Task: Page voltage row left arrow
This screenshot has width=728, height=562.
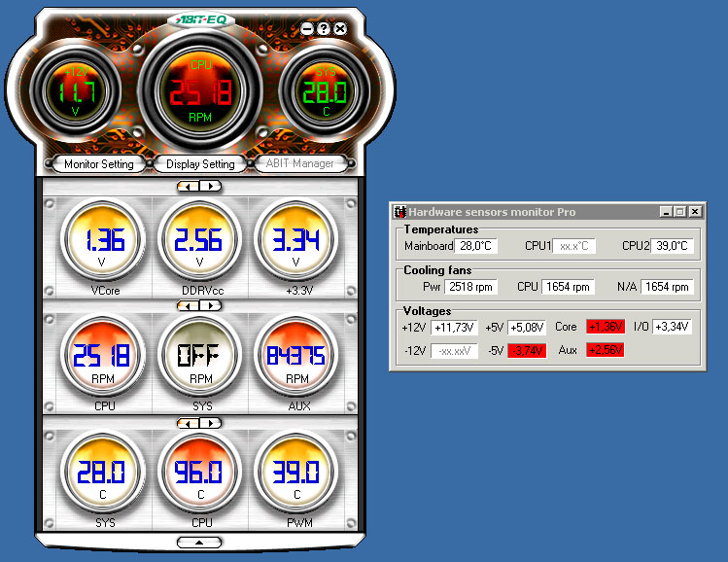Action: (189, 187)
